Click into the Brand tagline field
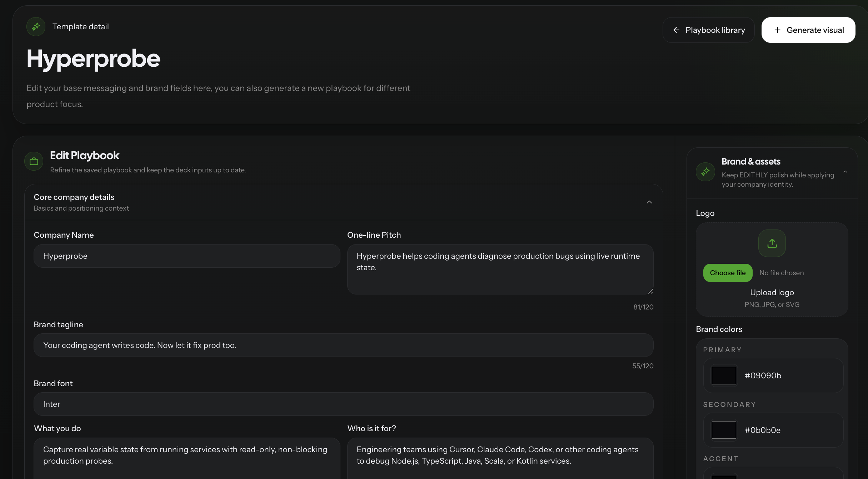 pyautogui.click(x=344, y=345)
